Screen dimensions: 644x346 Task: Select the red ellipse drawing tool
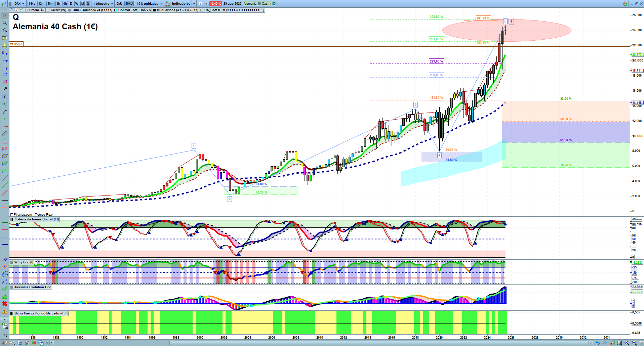pyautogui.click(x=5, y=148)
